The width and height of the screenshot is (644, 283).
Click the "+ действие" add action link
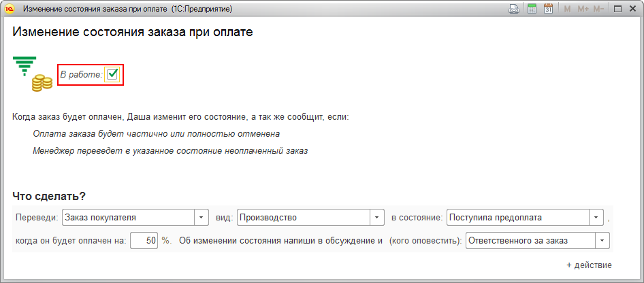point(589,265)
